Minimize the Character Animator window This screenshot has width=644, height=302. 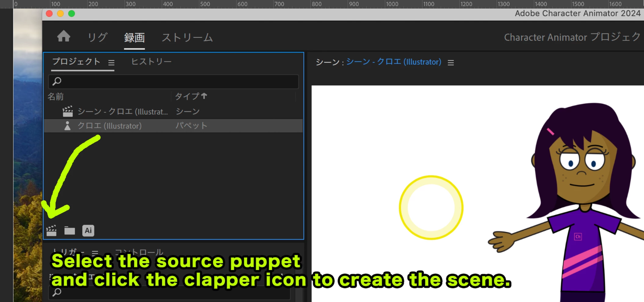click(60, 13)
